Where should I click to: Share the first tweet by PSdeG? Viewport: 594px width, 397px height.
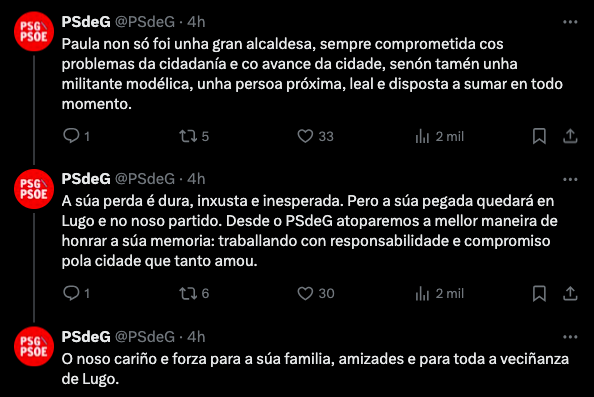pyautogui.click(x=570, y=136)
